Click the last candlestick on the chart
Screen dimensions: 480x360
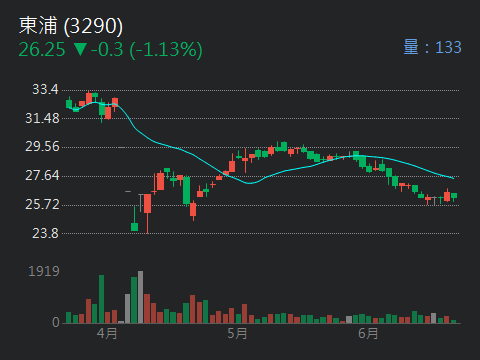pyautogui.click(x=454, y=197)
